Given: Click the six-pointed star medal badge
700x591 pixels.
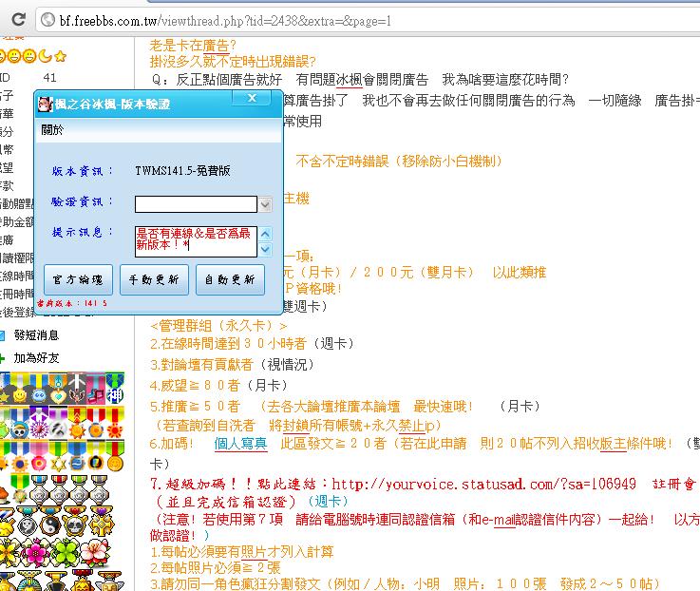Looking at the screenshot, I should click(58, 457).
